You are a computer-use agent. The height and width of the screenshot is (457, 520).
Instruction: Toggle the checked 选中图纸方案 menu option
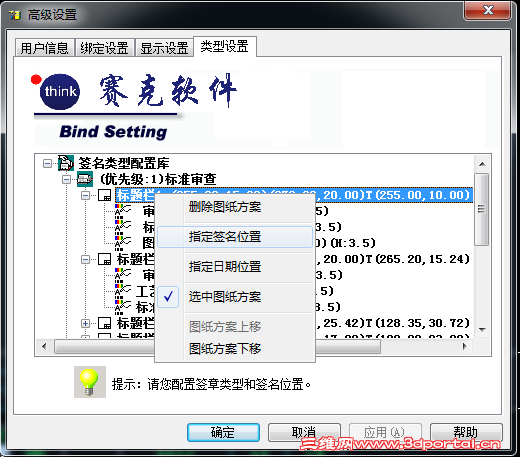pyautogui.click(x=235, y=297)
